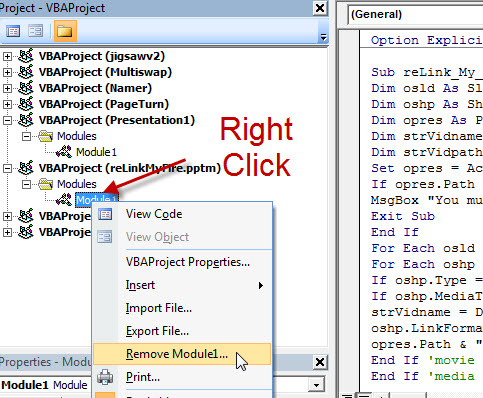
Task: Select VBAProject (Presentation1) project icon
Action: coord(26,120)
